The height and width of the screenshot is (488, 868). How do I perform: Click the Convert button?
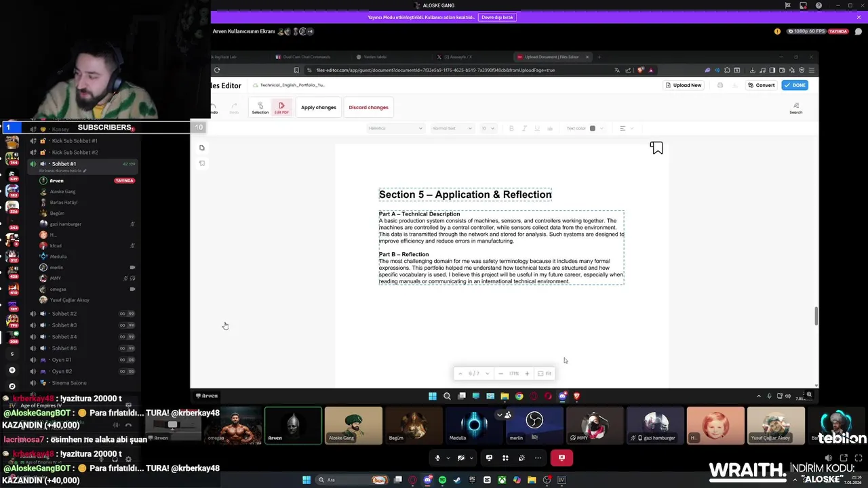pyautogui.click(x=762, y=85)
